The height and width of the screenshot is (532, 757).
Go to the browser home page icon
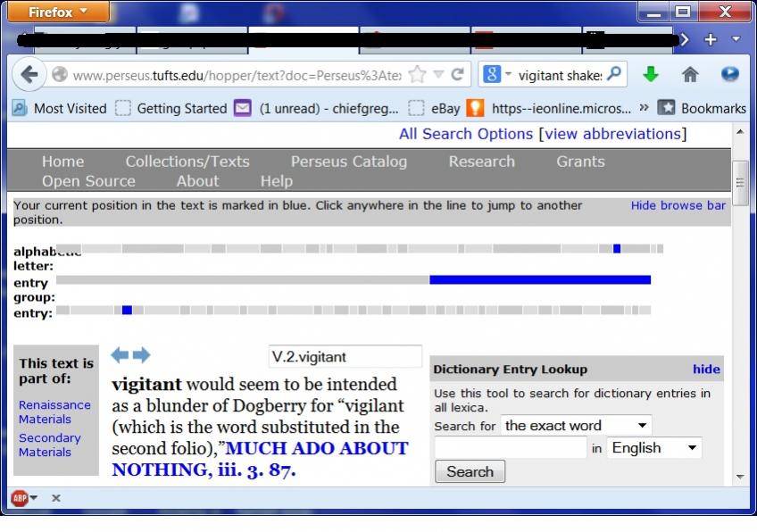(690, 75)
